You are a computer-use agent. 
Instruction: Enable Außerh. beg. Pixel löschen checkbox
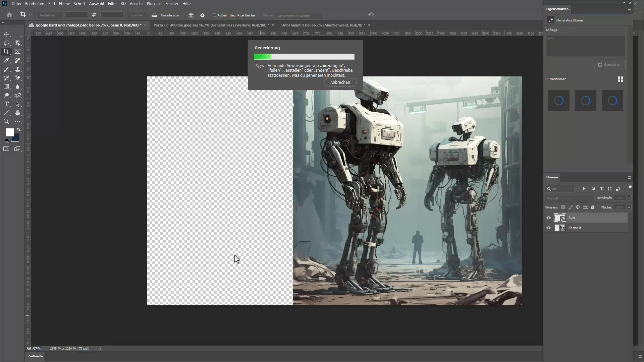point(214,15)
